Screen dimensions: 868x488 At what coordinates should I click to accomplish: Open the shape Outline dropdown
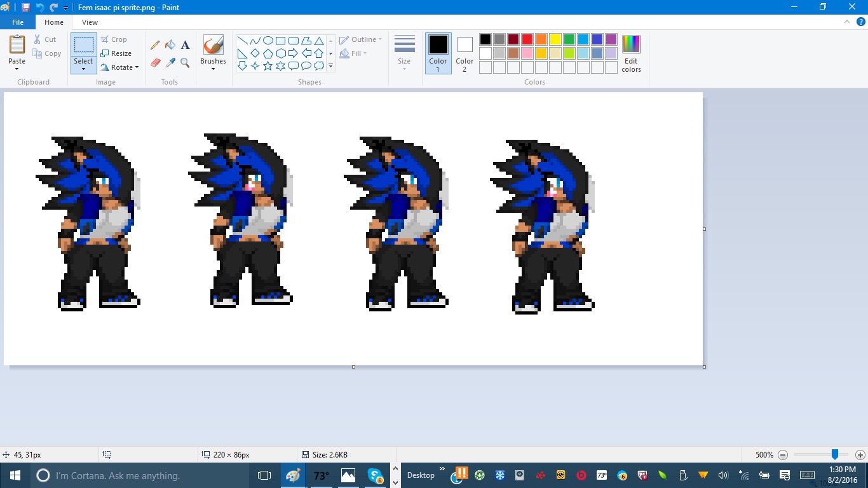coord(361,39)
